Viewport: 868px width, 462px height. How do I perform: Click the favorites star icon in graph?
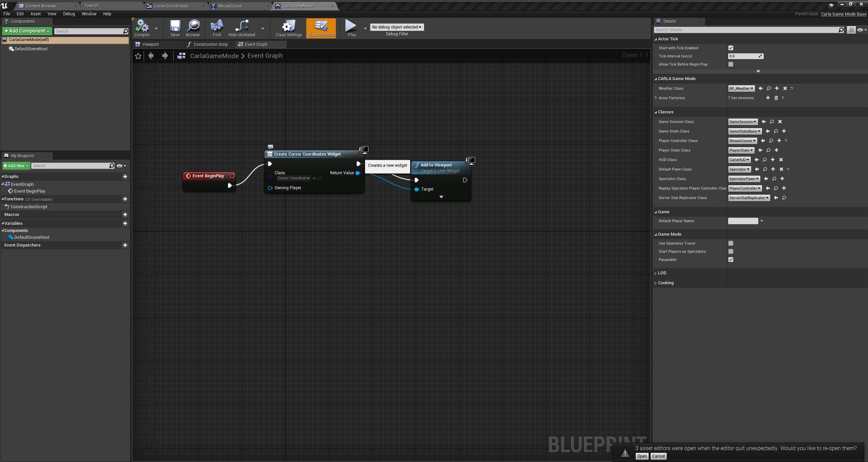tap(138, 56)
